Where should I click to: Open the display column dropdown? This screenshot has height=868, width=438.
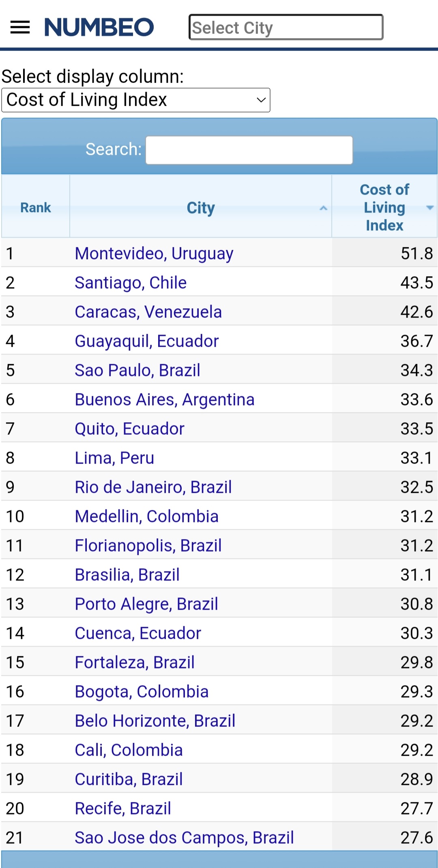136,100
